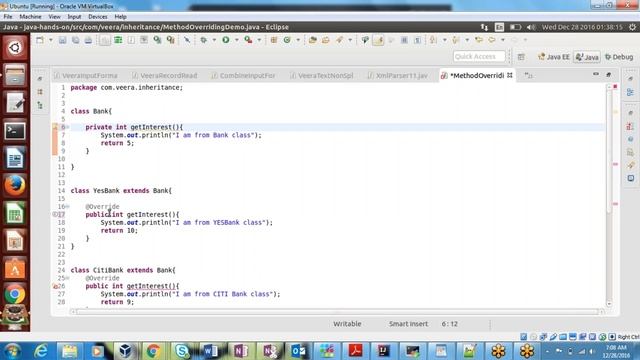Click the Skip All Breakpoints icon
Image resolution: width=640 pixels, height=360 pixels.
click(187, 40)
